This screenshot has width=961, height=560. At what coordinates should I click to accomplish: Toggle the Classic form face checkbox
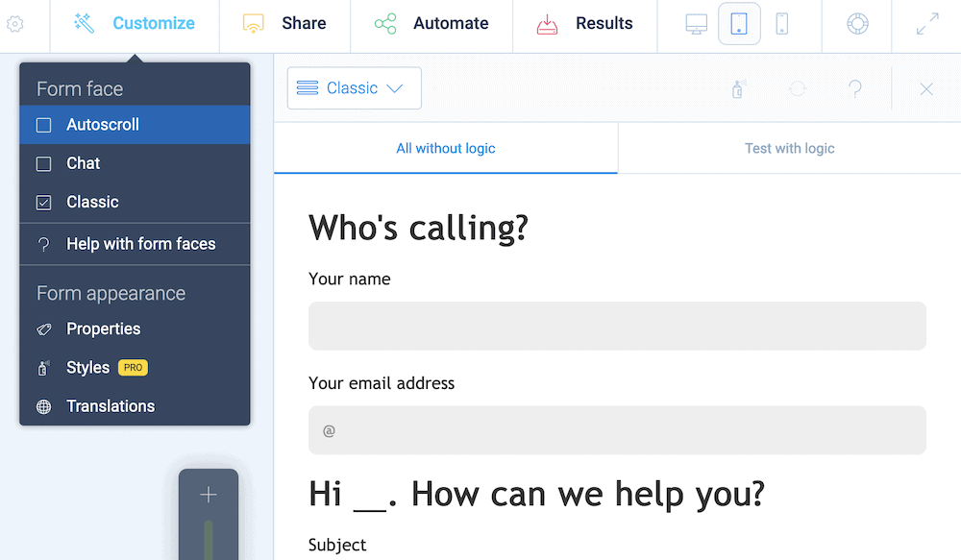(x=44, y=202)
